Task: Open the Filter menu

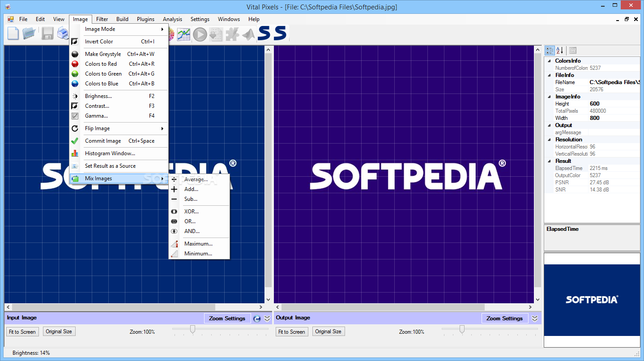Action: tap(102, 19)
